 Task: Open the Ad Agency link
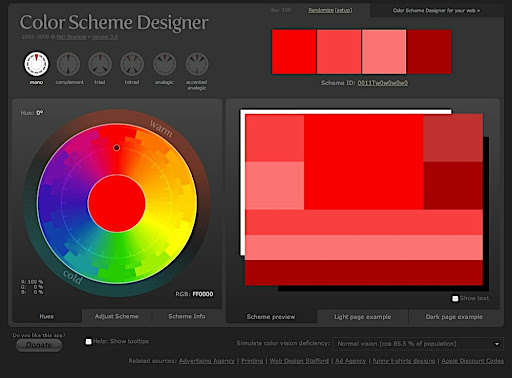tap(350, 361)
